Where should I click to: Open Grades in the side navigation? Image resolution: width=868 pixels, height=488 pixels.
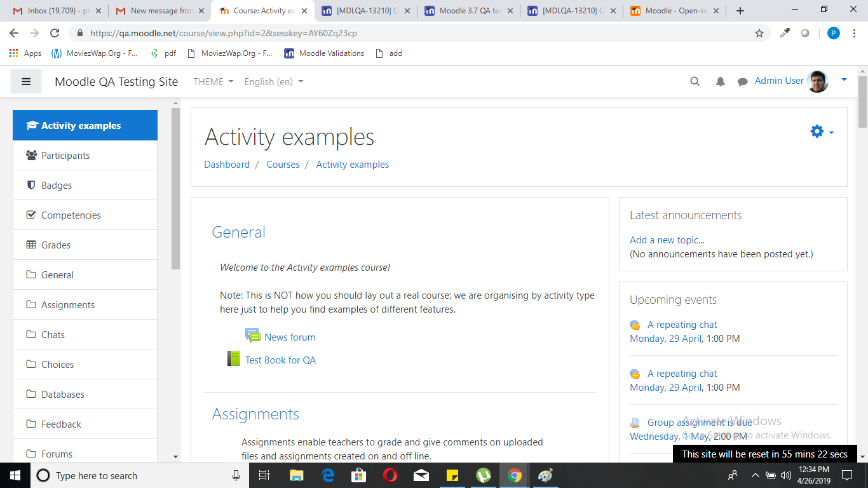click(85, 245)
